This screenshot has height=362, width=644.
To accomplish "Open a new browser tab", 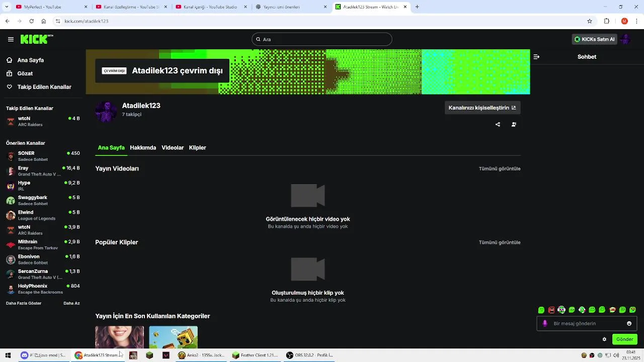I will pos(417,7).
